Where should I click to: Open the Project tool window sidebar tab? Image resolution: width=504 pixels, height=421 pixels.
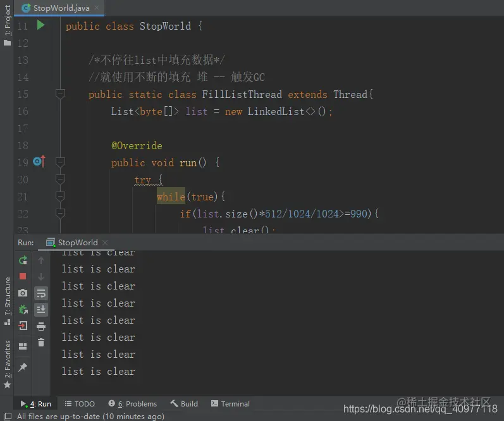[7, 25]
